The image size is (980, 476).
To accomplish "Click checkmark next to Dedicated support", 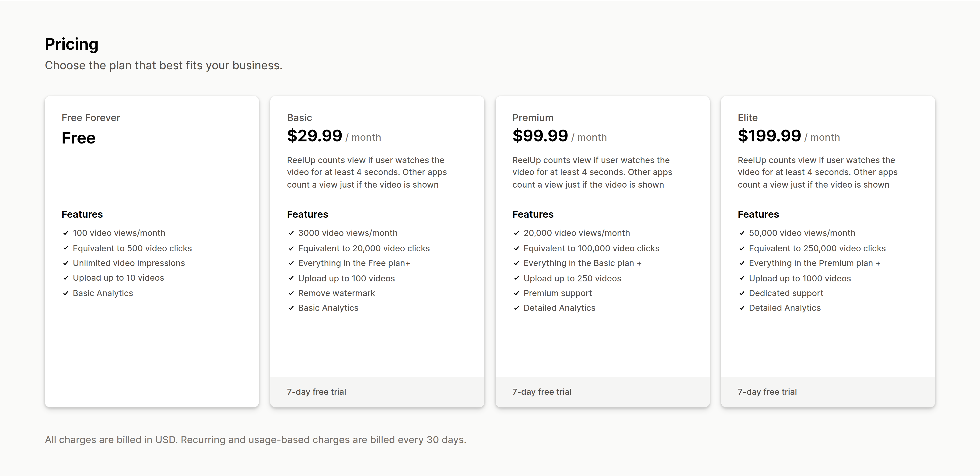I will point(742,293).
